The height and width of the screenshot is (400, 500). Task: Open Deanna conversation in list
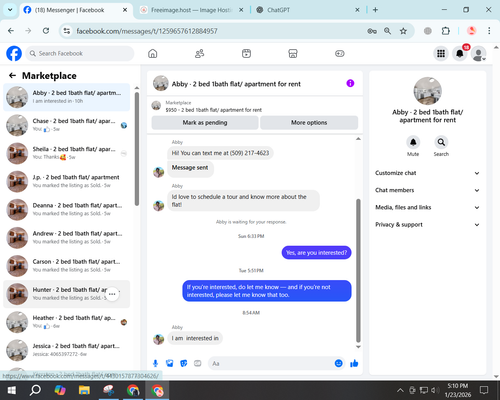[67, 210]
